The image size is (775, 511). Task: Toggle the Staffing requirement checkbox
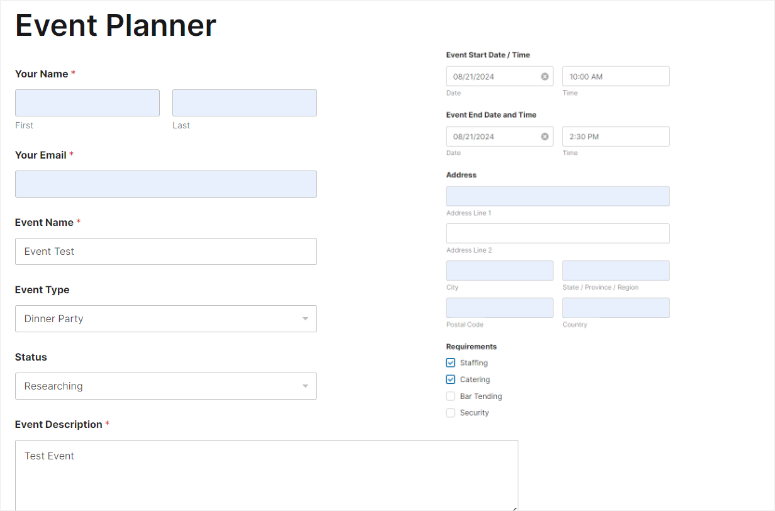[450, 363]
